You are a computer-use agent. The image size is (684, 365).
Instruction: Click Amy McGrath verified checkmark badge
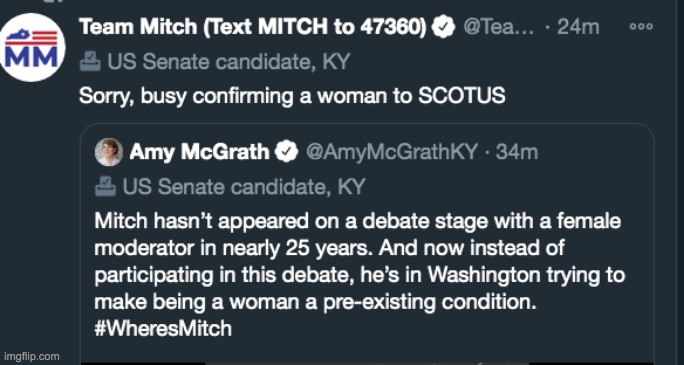(x=287, y=152)
